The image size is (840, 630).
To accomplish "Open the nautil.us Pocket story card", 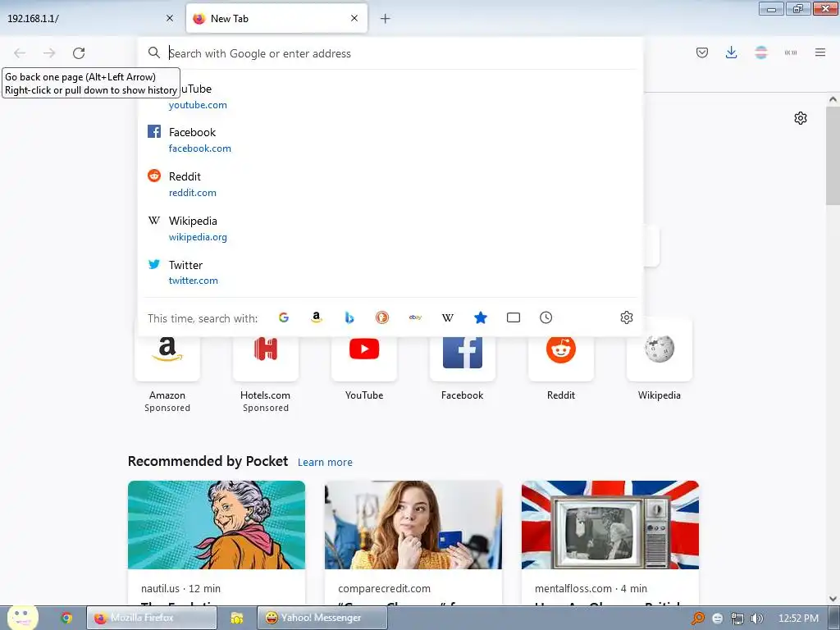I will pos(217,543).
